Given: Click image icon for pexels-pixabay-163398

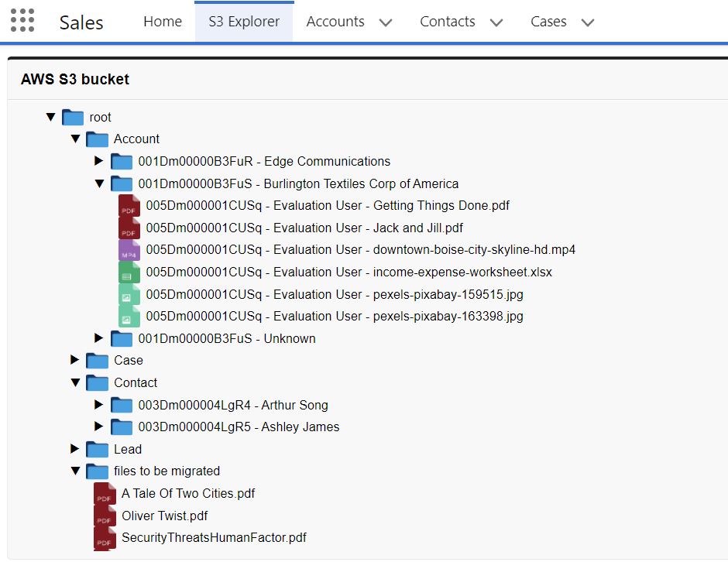Looking at the screenshot, I should click(x=129, y=317).
